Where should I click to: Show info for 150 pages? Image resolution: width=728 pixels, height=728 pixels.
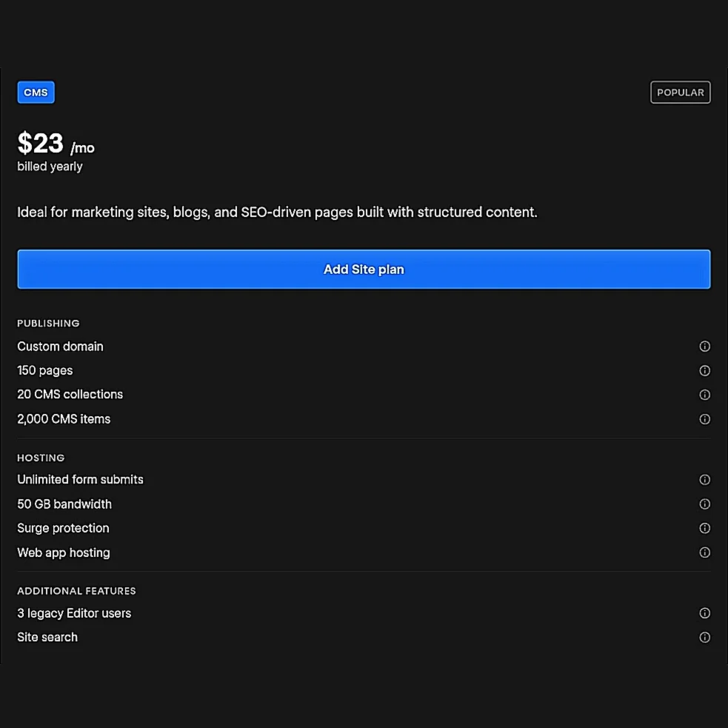tap(704, 371)
